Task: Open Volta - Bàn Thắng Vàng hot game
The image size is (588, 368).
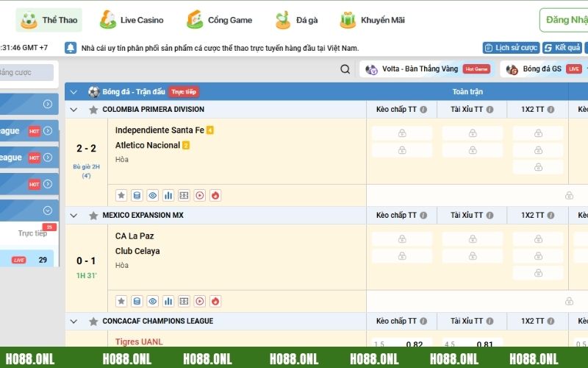Action: [x=428, y=69]
